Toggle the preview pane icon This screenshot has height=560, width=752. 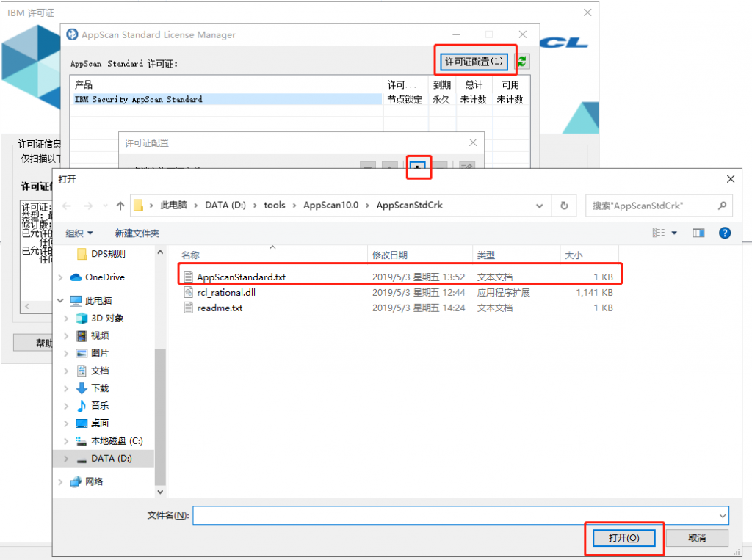698,233
